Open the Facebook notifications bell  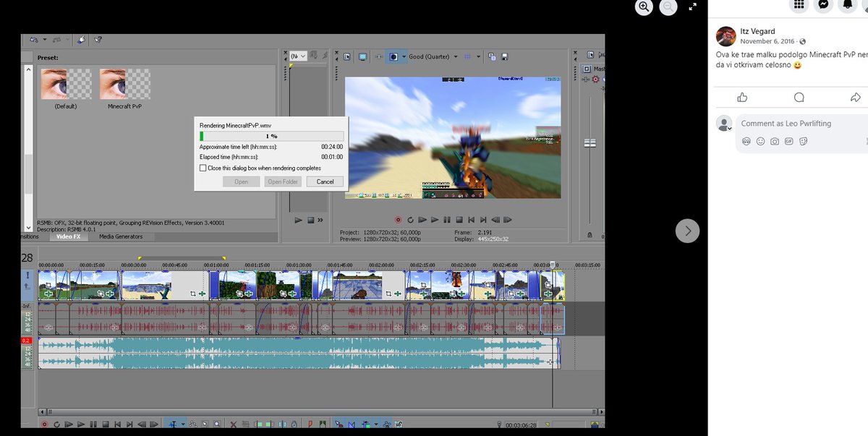(x=848, y=5)
